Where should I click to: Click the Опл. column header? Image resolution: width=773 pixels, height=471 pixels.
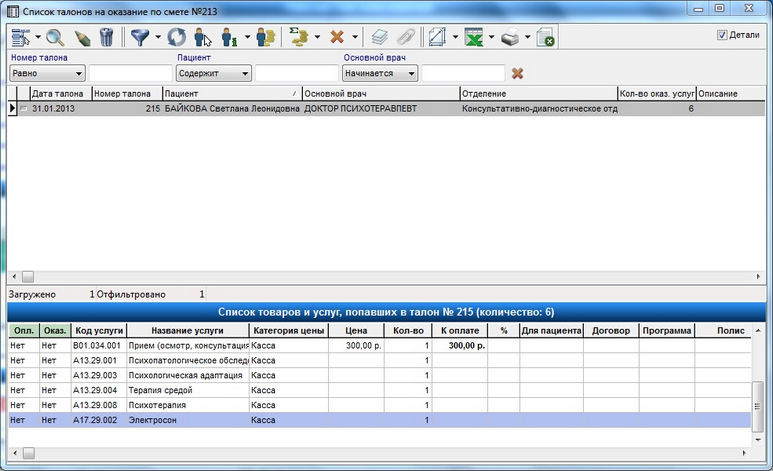coord(24,330)
